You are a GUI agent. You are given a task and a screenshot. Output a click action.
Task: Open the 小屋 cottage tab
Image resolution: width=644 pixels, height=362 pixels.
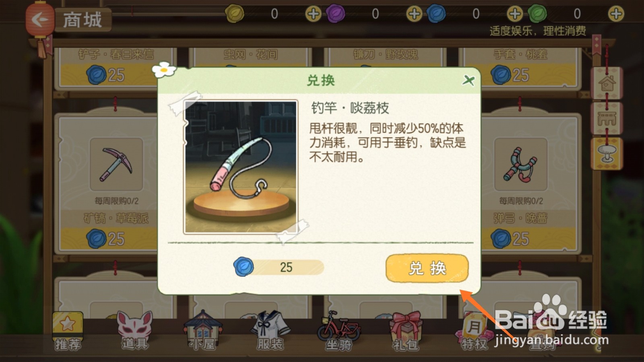coord(203,331)
